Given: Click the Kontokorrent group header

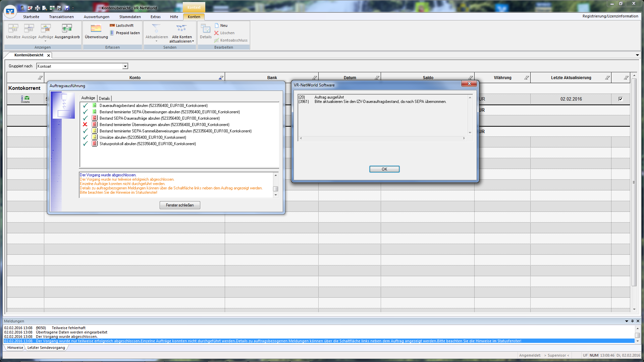Looking at the screenshot, I should [x=24, y=88].
